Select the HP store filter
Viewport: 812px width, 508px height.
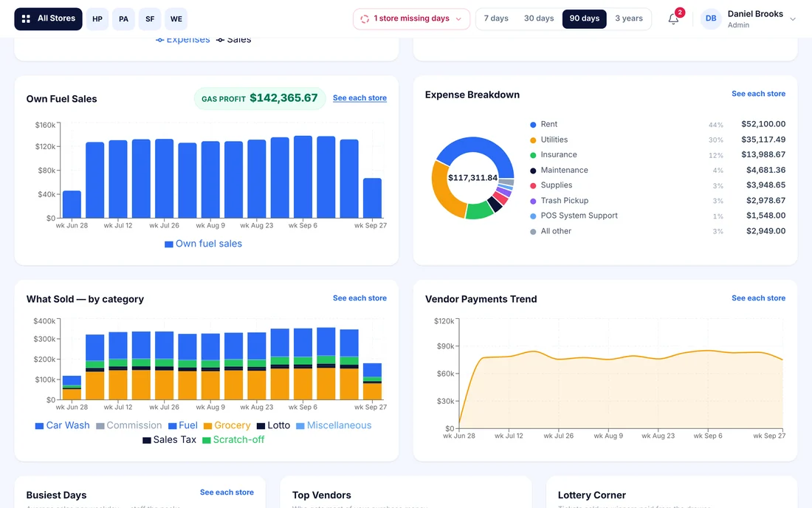click(97, 19)
